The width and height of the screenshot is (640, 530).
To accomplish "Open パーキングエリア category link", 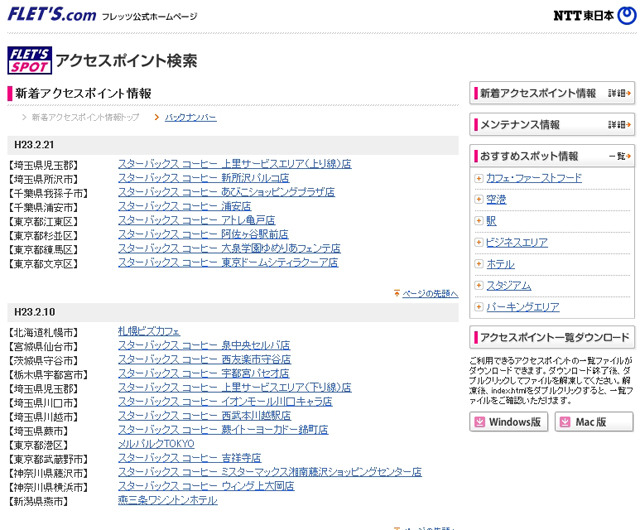I will point(523,307).
